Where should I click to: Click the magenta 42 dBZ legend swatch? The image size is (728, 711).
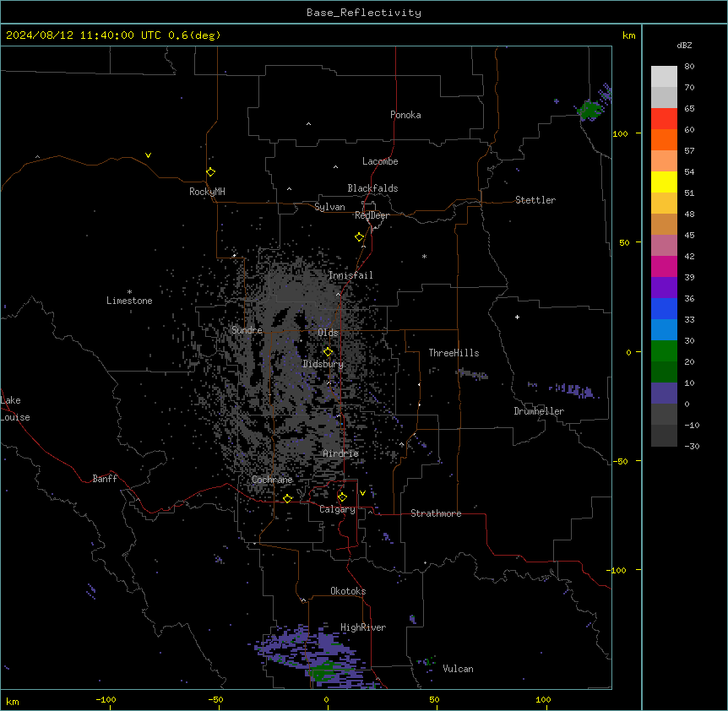tap(664, 266)
